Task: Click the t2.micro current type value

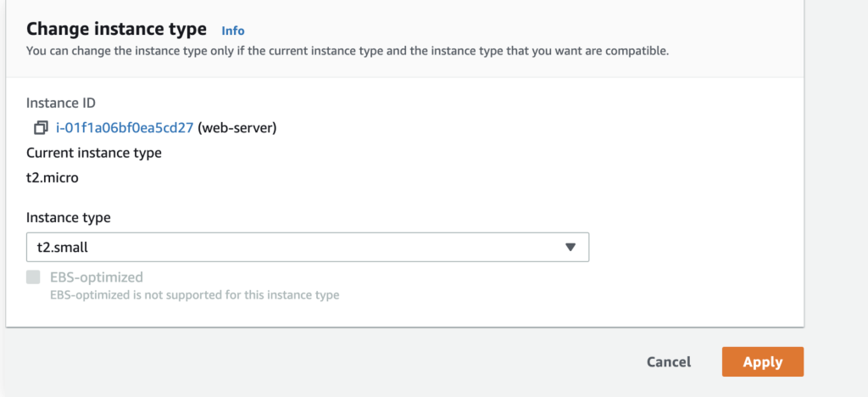Action: pos(52,178)
